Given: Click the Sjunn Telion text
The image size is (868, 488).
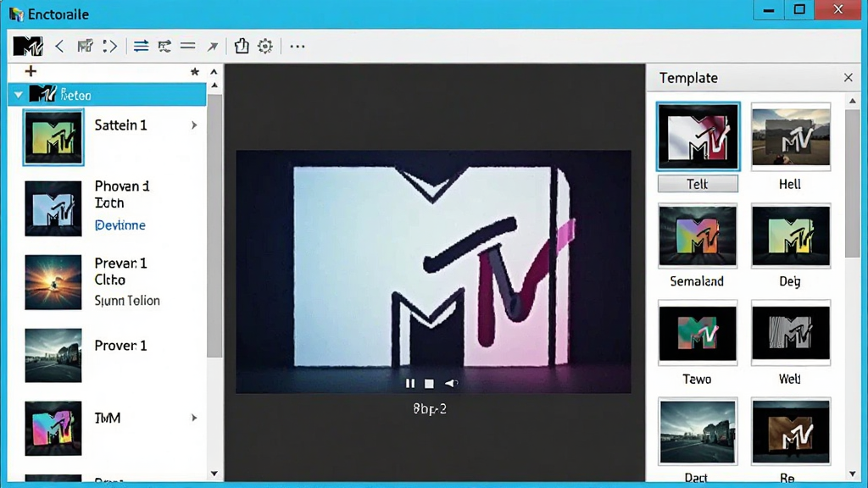Looking at the screenshot, I should 127,301.
